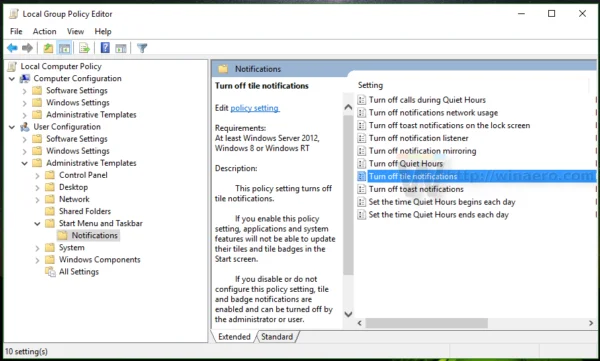Image resolution: width=600 pixels, height=361 pixels.
Task: Expand Windows Settings under Computer Configuration
Action: 24,103
